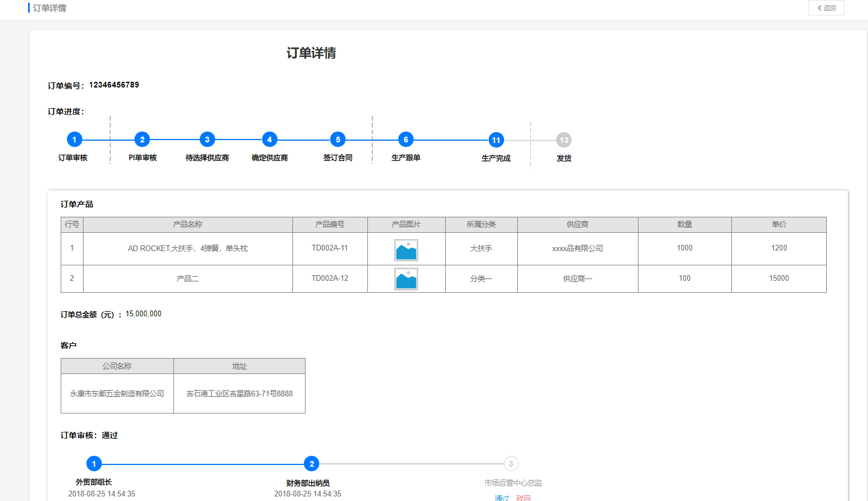Select approval step 1 外贸部组长
The image size is (868, 501).
[x=94, y=464]
